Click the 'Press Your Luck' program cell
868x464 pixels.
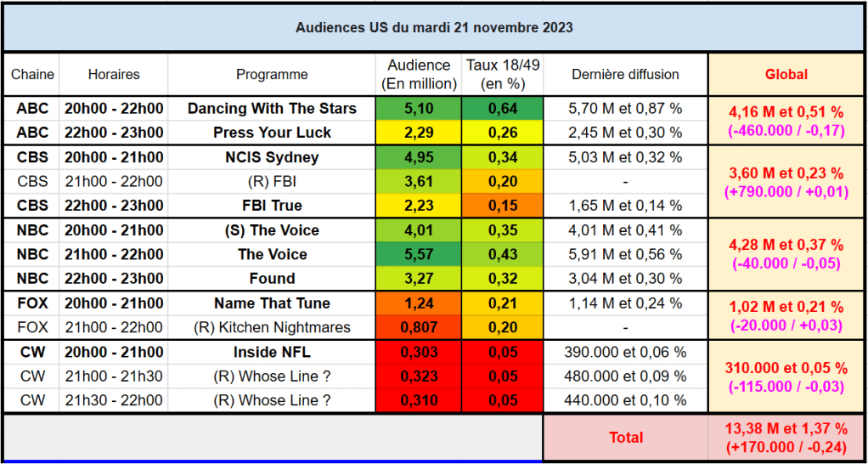[x=272, y=133]
